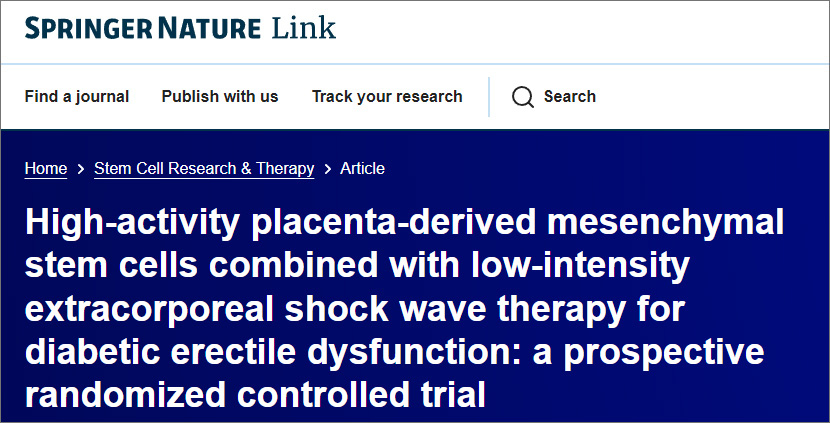Click the word Link in the logo
Screen dimensions: 830x423
click(304, 27)
